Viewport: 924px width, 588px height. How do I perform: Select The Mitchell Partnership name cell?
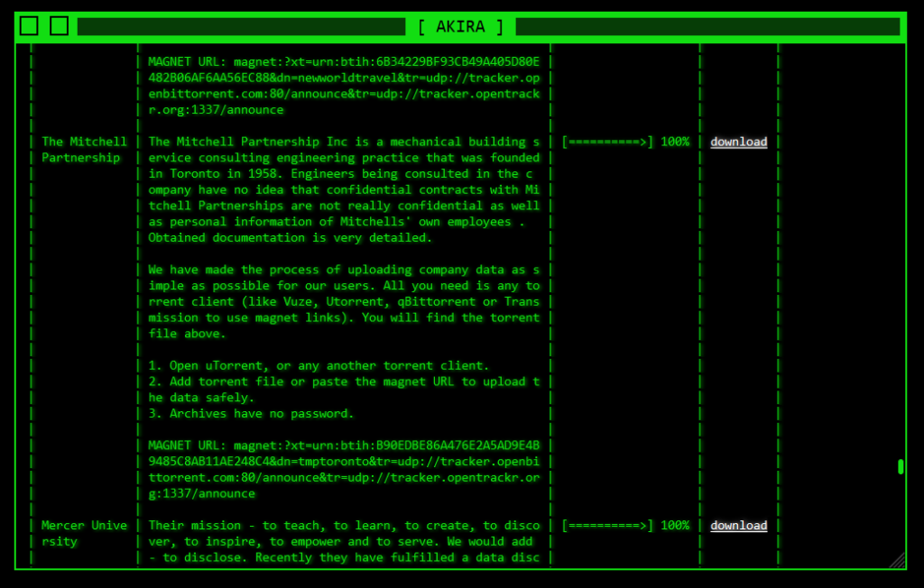84,150
